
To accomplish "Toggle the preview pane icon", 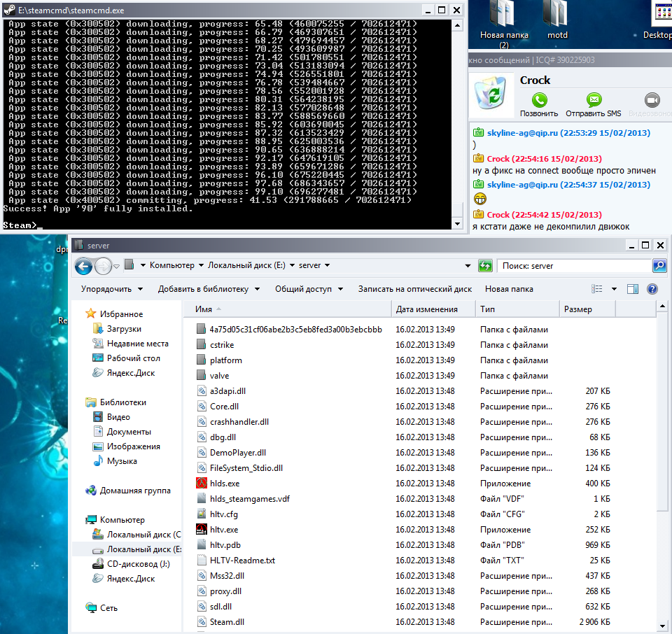I will click(633, 289).
